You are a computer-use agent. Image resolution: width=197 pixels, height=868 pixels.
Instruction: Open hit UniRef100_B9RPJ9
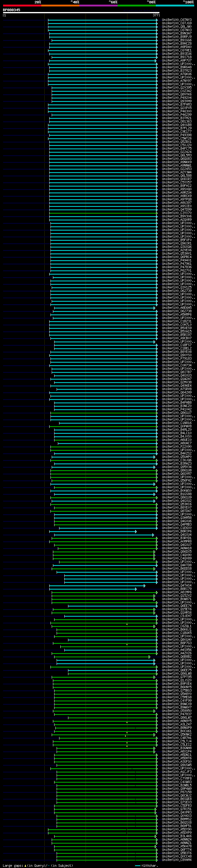[x=177, y=37]
